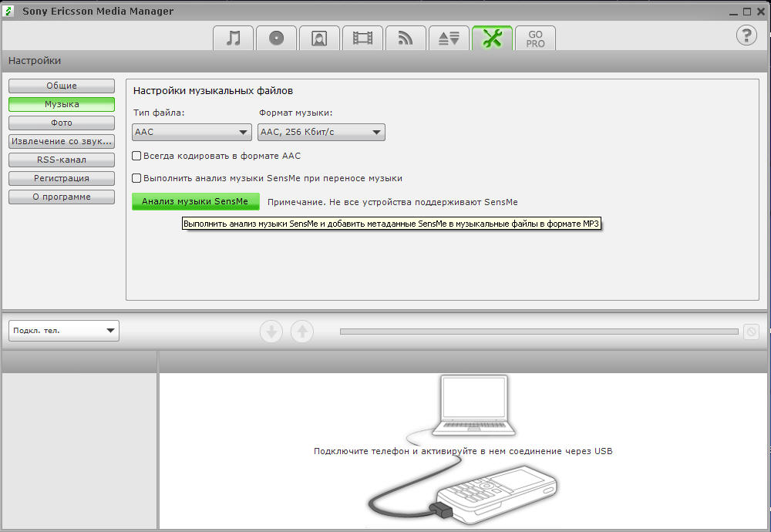The height and width of the screenshot is (532, 771).
Task: Click the Sony Ericsson app logo icon
Action: [8, 11]
